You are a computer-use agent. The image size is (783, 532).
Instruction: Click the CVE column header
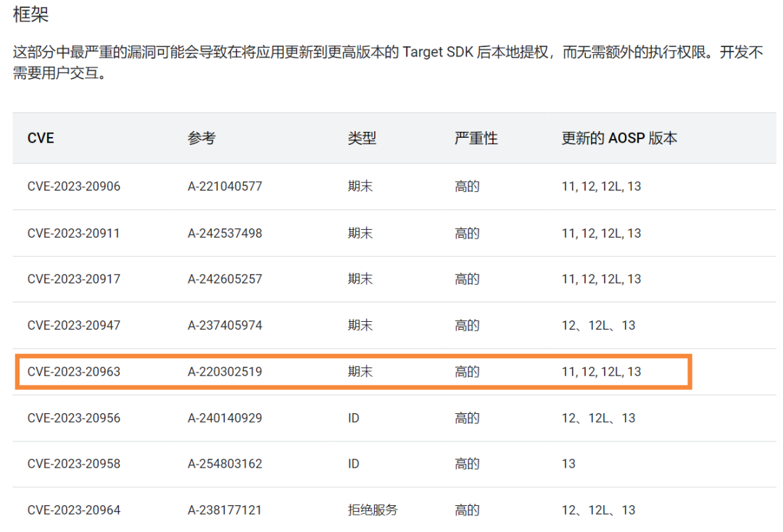click(x=41, y=138)
